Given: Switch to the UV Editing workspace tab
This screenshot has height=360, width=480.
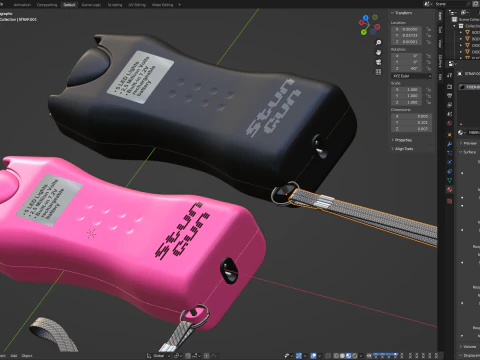Looking at the screenshot, I should point(137,5).
